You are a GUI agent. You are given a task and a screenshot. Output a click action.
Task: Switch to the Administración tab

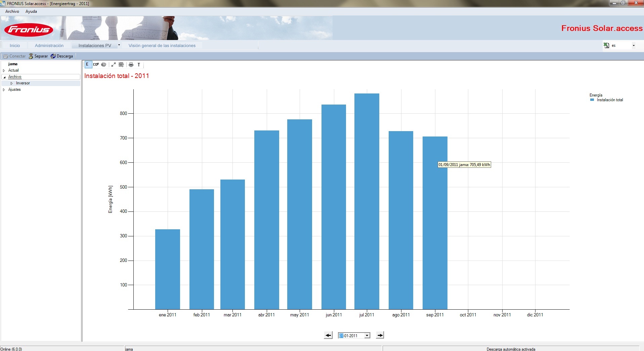pos(49,46)
